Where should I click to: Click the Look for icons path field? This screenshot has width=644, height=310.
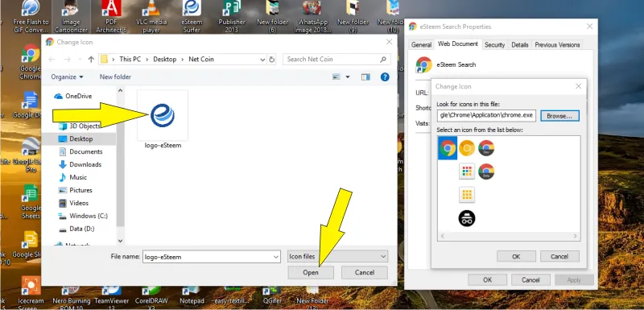[487, 115]
